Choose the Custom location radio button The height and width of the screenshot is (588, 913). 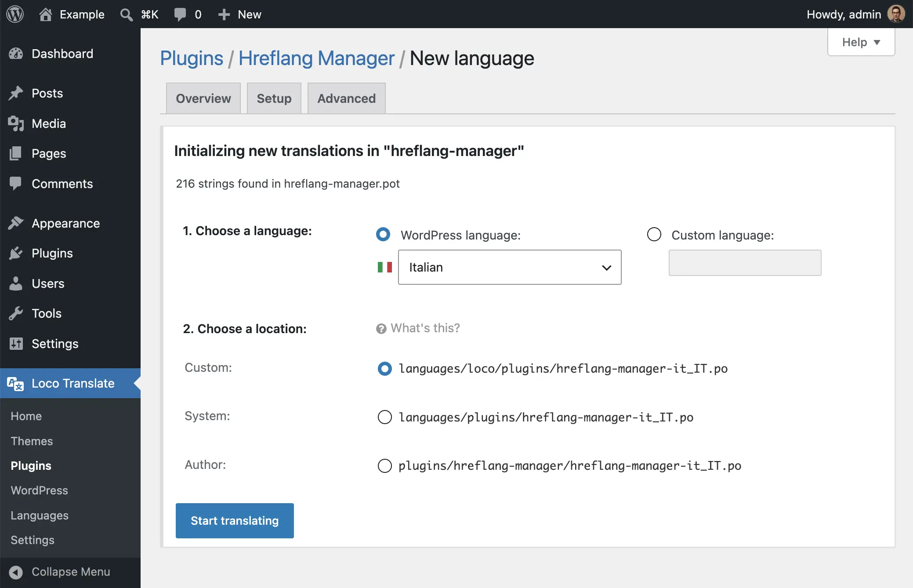tap(385, 369)
